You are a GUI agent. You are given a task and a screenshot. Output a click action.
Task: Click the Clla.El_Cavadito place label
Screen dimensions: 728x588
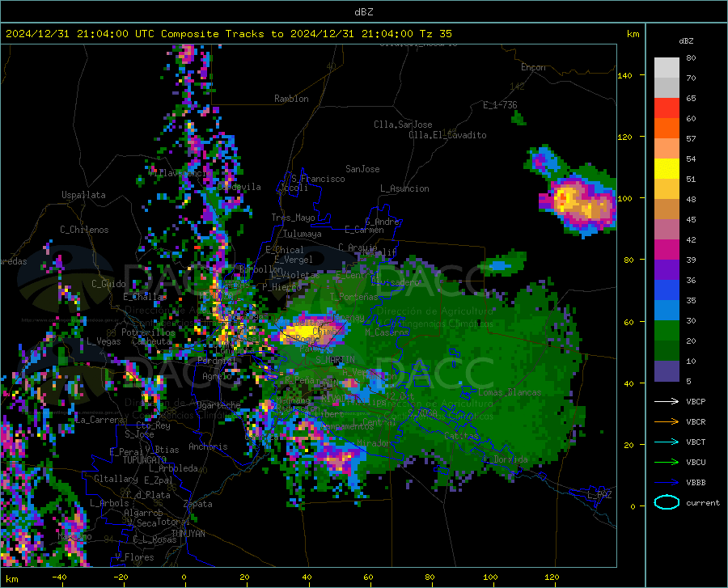[x=447, y=135]
